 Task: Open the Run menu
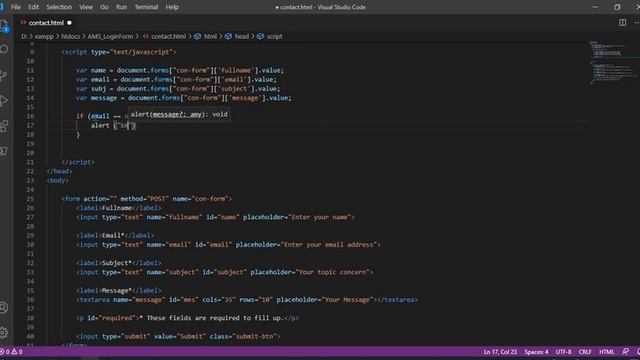[121, 7]
